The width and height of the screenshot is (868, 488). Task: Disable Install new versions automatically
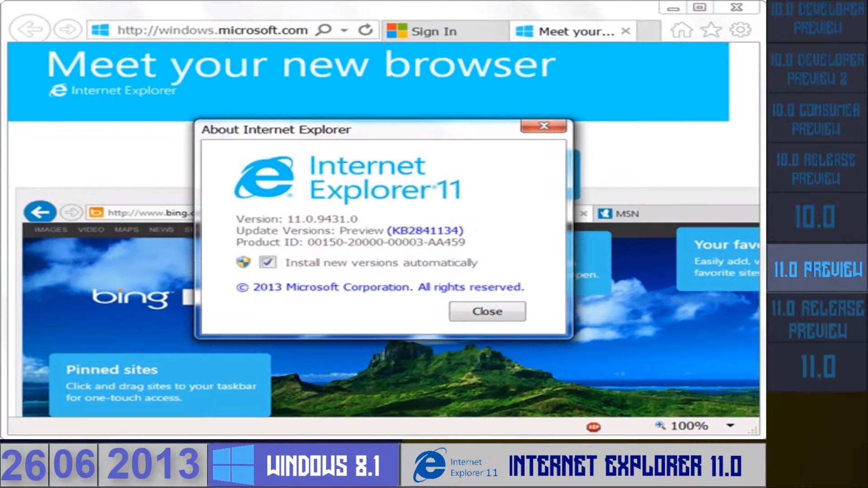click(x=268, y=262)
